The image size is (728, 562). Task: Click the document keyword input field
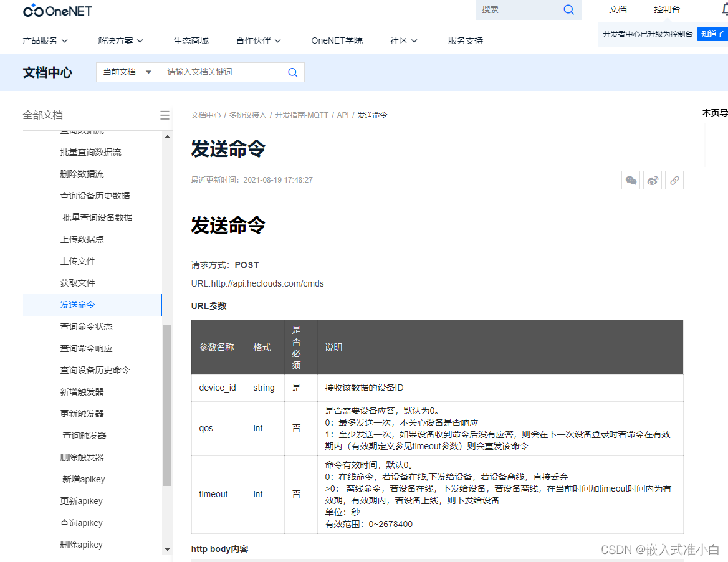click(218, 72)
